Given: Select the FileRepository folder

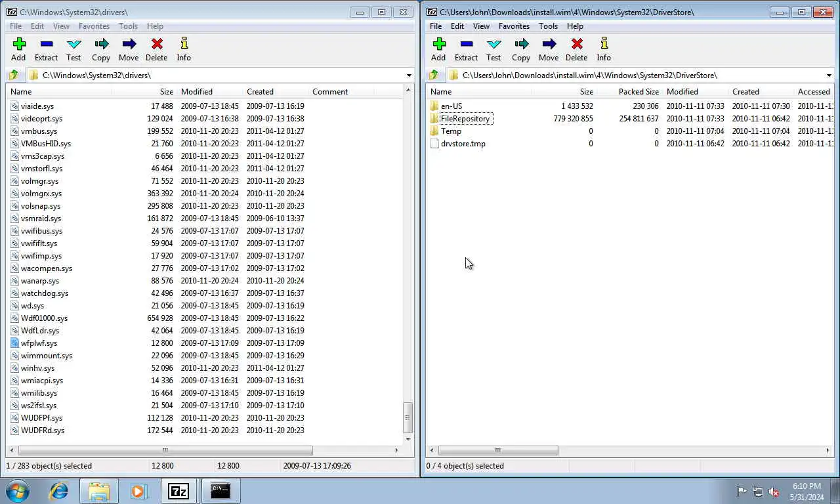Looking at the screenshot, I should pyautogui.click(x=465, y=119).
